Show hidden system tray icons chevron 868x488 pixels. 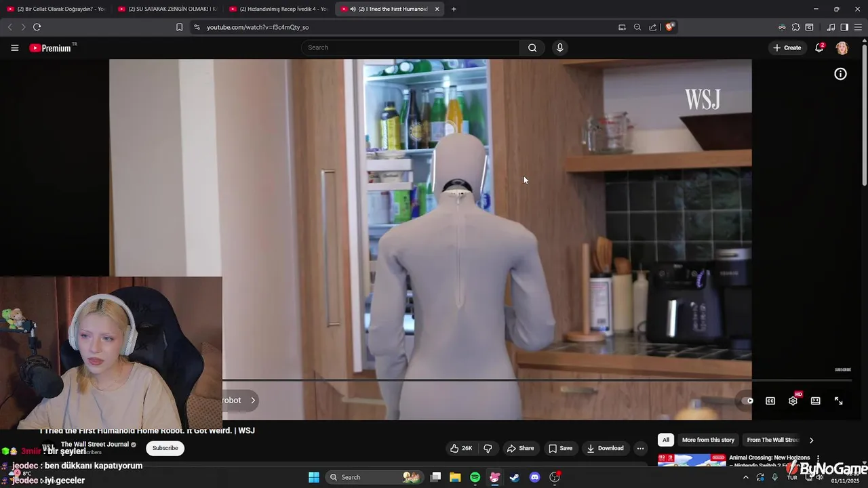point(746,477)
